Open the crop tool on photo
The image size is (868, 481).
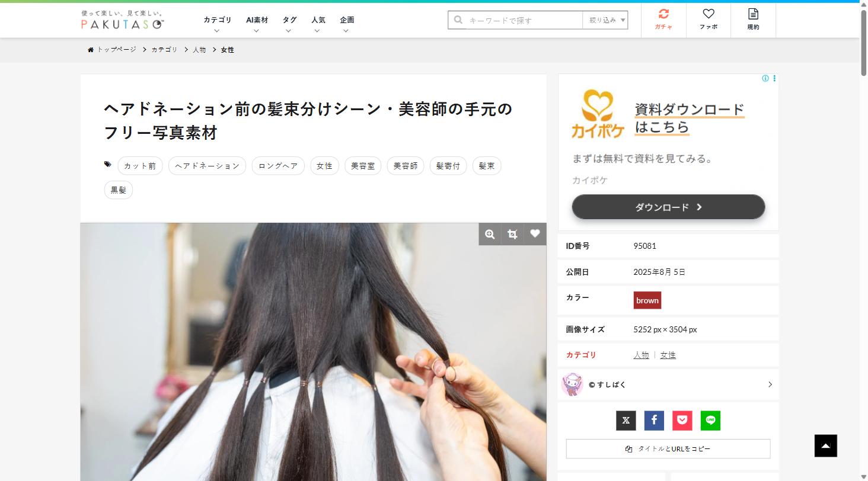[x=512, y=234]
